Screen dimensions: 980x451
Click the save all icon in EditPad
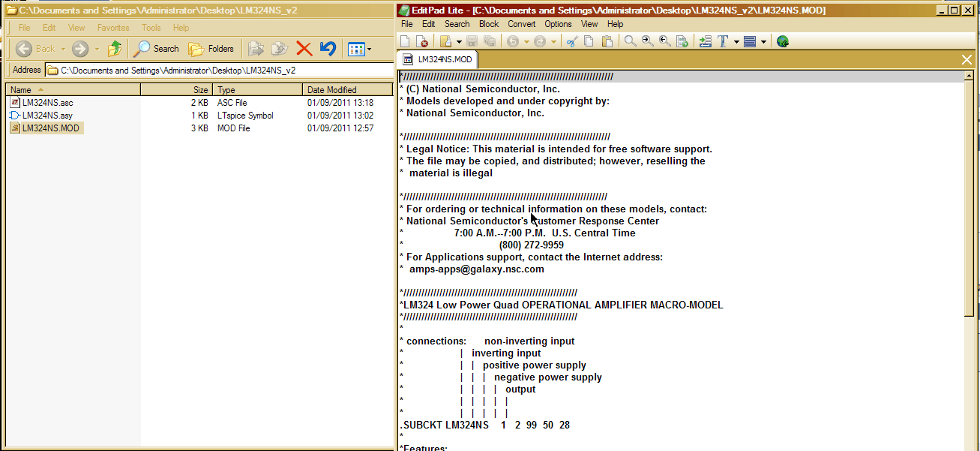click(x=489, y=41)
